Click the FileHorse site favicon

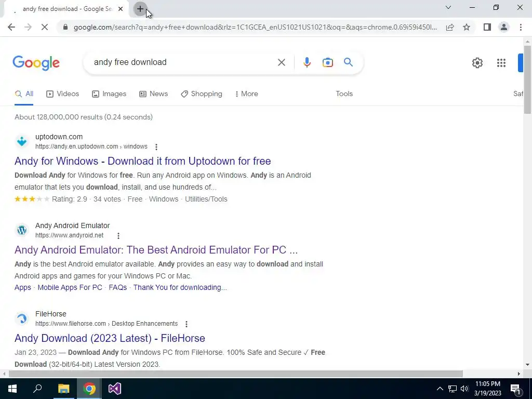(x=22, y=318)
